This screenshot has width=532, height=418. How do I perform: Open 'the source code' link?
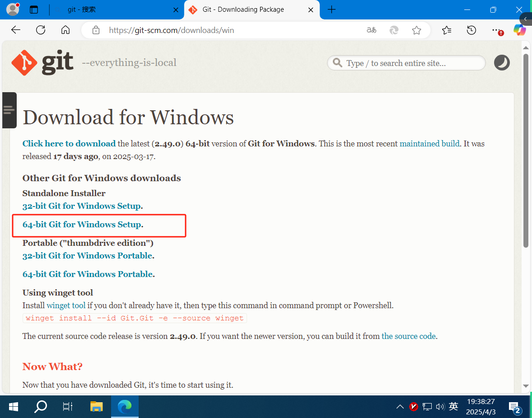pyautogui.click(x=409, y=336)
